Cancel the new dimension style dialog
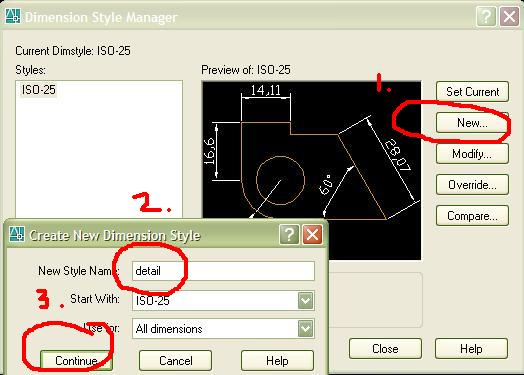 pyautogui.click(x=175, y=361)
